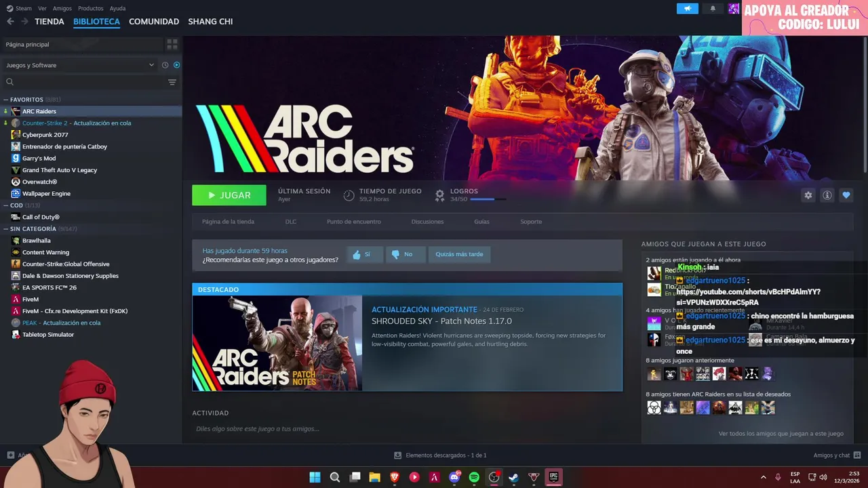Collapse the FAVORITOS category
Image resolution: width=868 pixels, height=488 pixels.
(6, 100)
